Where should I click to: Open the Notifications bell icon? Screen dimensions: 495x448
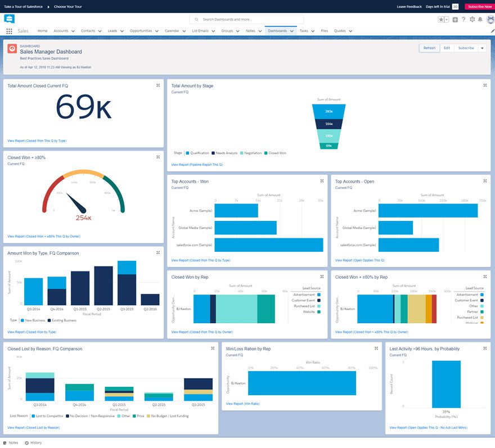coord(480,20)
